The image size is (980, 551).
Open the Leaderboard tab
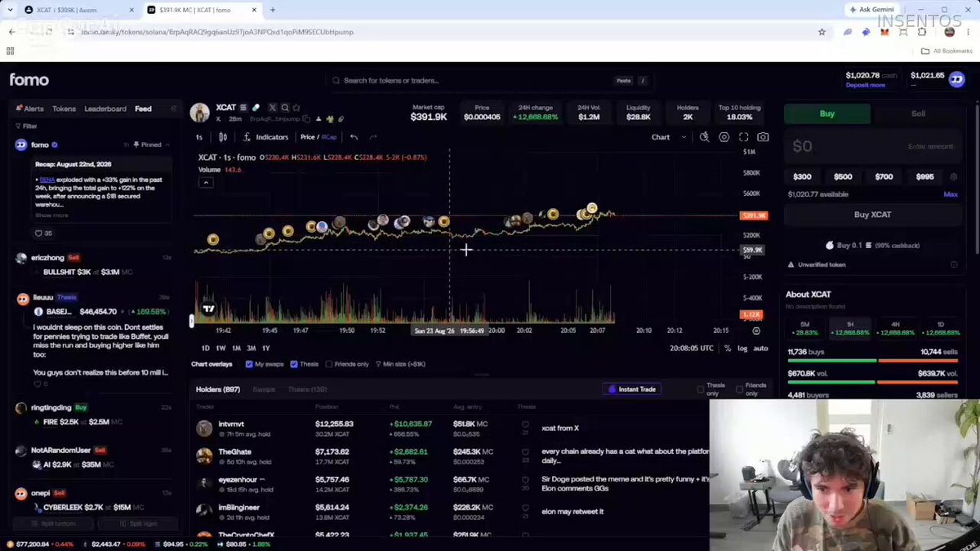tap(105, 109)
